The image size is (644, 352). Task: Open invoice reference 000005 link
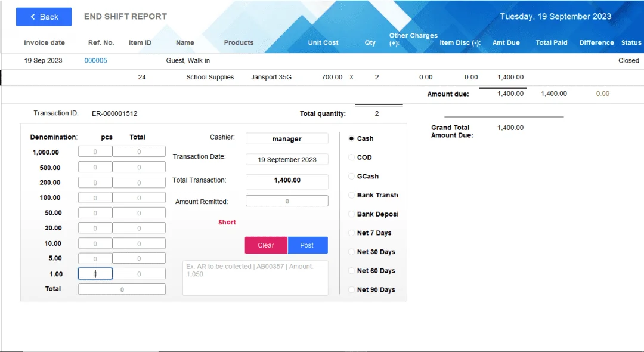click(x=95, y=60)
